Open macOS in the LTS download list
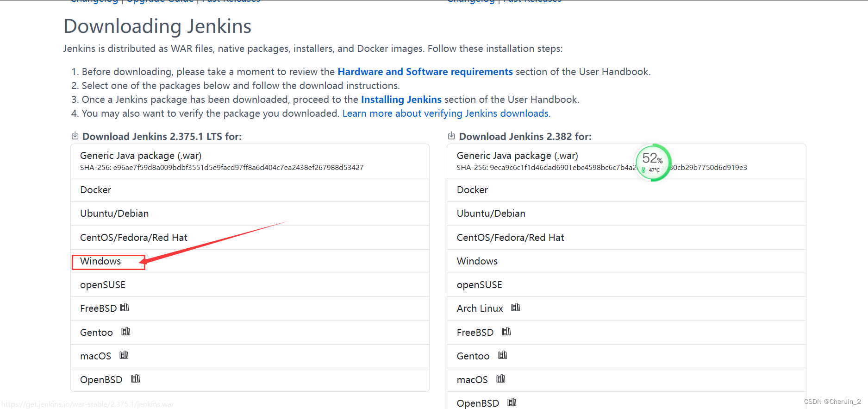 tap(250, 356)
